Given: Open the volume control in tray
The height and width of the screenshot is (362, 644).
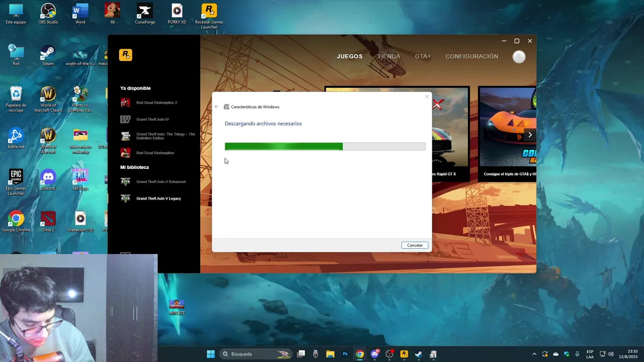Looking at the screenshot, I should pyautogui.click(x=611, y=354).
